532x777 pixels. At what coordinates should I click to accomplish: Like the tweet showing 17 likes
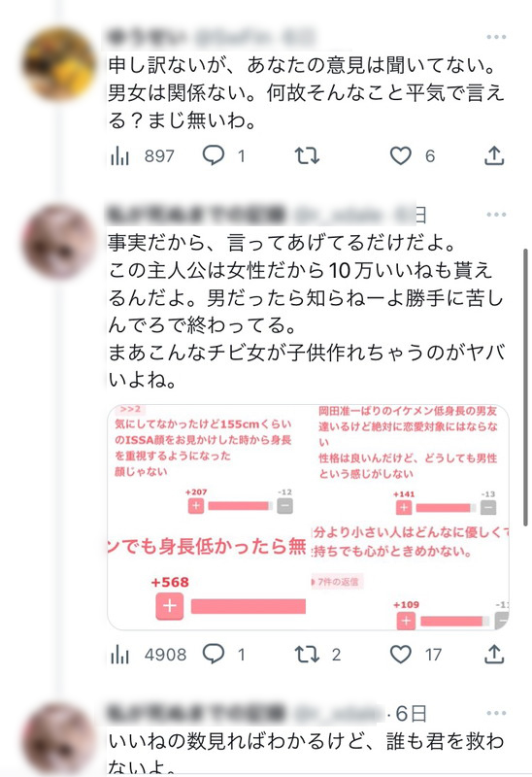[x=416, y=655]
